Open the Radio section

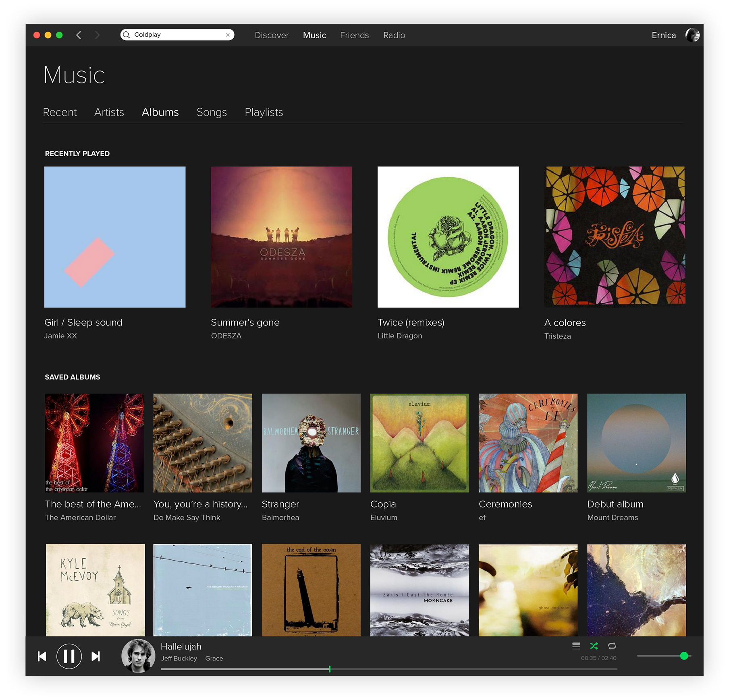click(394, 35)
